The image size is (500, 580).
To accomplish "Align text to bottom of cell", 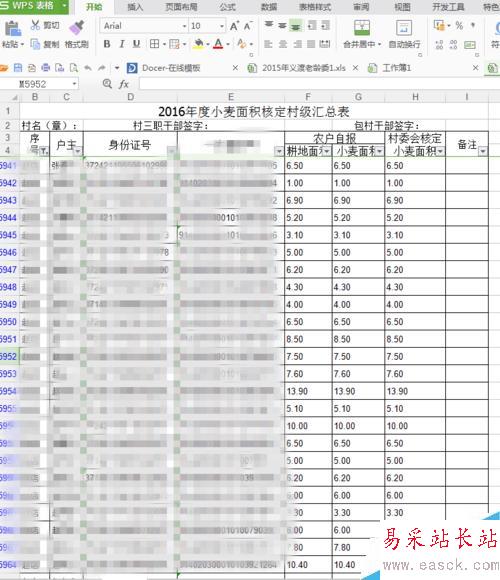I will (x=296, y=26).
